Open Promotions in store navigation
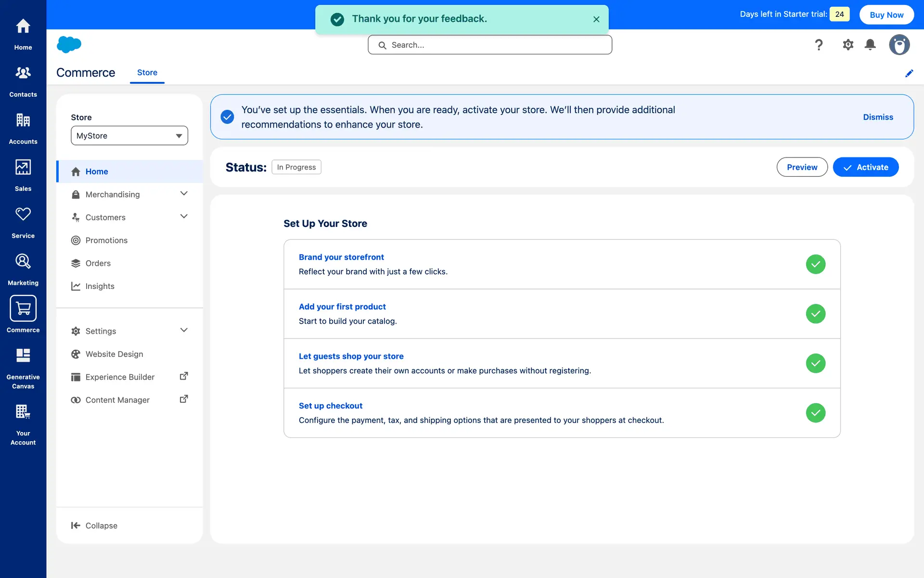The height and width of the screenshot is (578, 924). click(x=106, y=240)
